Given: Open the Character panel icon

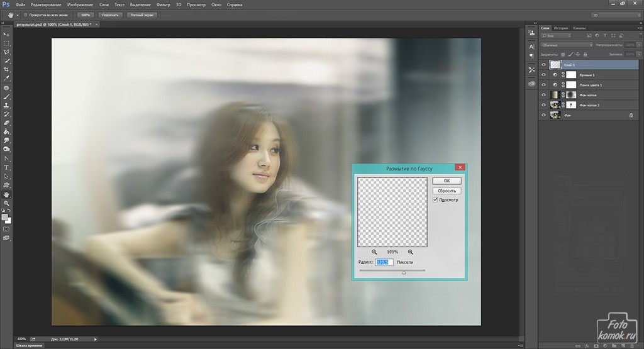Looking at the screenshot, I should pyautogui.click(x=531, y=47).
